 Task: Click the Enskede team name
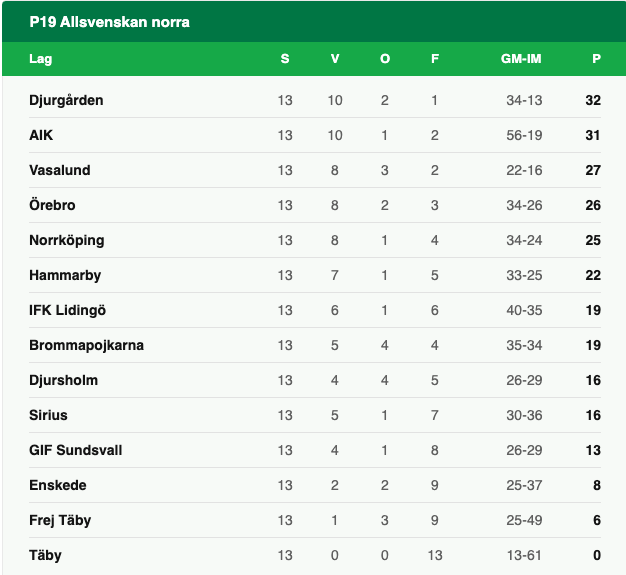click(58, 485)
